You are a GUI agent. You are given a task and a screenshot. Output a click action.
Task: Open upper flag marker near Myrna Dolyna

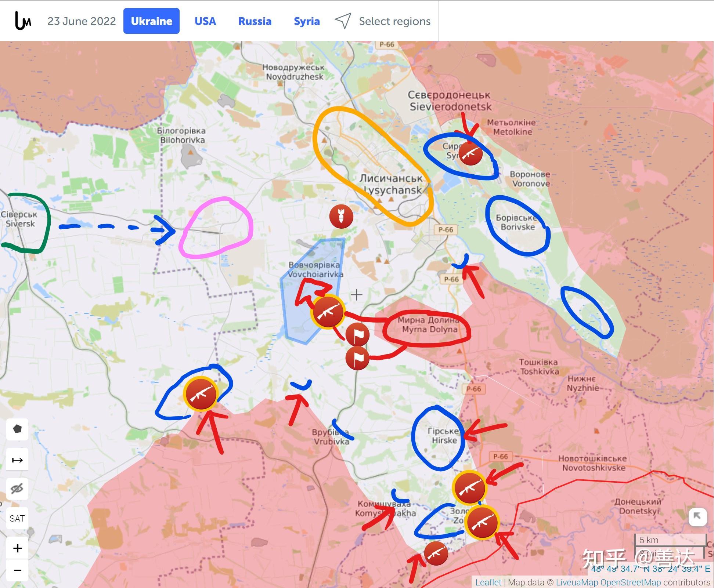(357, 335)
